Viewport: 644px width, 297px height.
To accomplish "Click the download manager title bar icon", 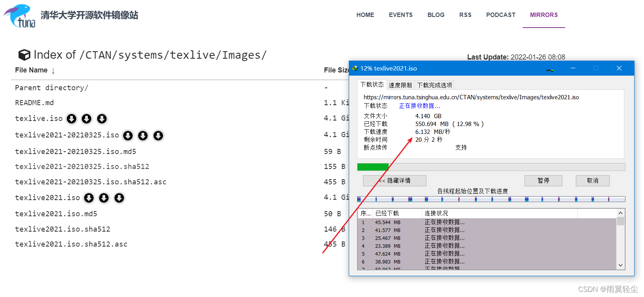I will pyautogui.click(x=355, y=68).
